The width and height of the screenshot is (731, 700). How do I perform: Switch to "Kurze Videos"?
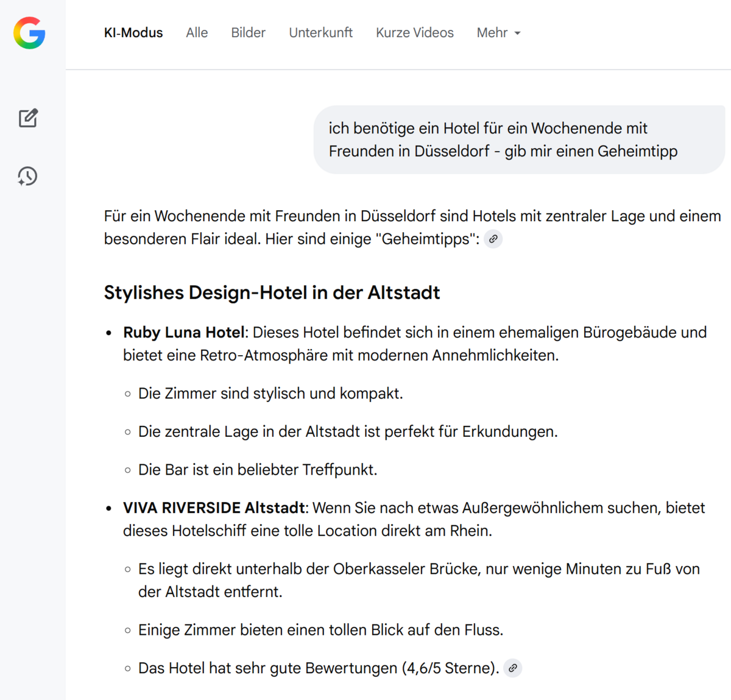click(x=414, y=33)
